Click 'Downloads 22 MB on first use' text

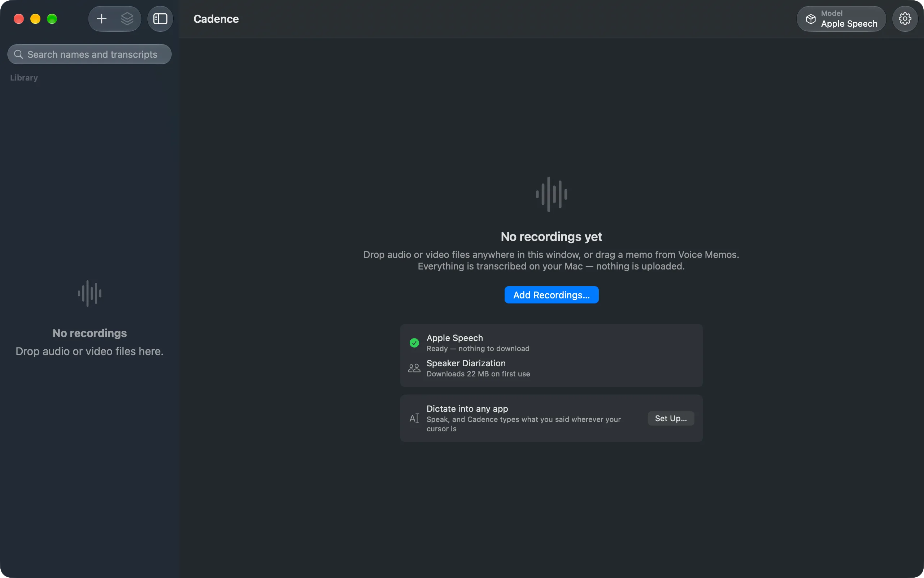[x=478, y=374]
